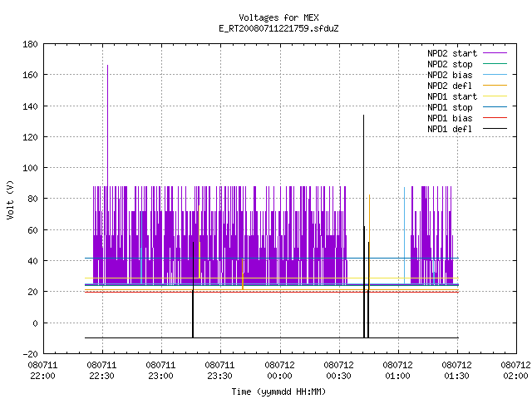The image size is (532, 399).
Task: Click the 'NPD1 stop' legend label
Action: click(x=450, y=107)
